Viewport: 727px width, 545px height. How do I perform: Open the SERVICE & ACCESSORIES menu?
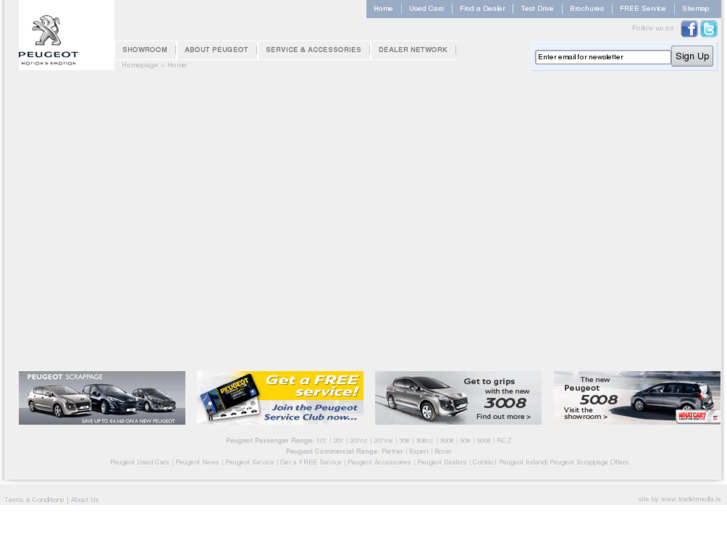(313, 50)
